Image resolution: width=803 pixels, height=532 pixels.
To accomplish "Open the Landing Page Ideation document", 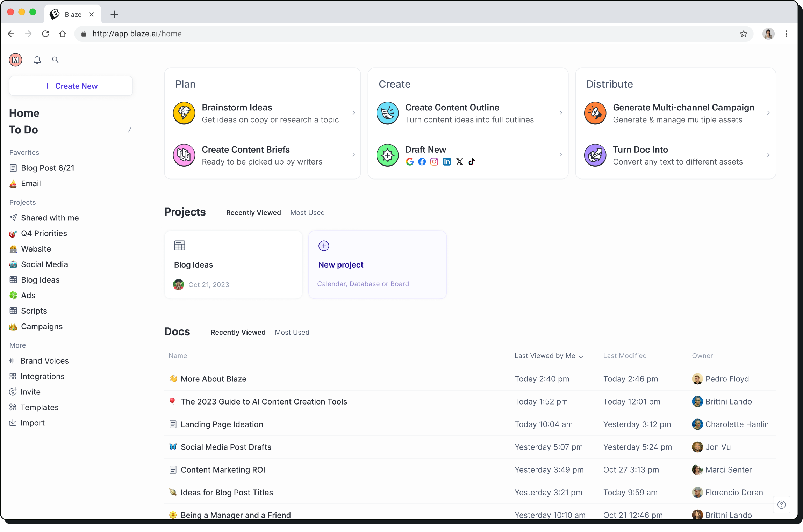I will click(x=222, y=424).
